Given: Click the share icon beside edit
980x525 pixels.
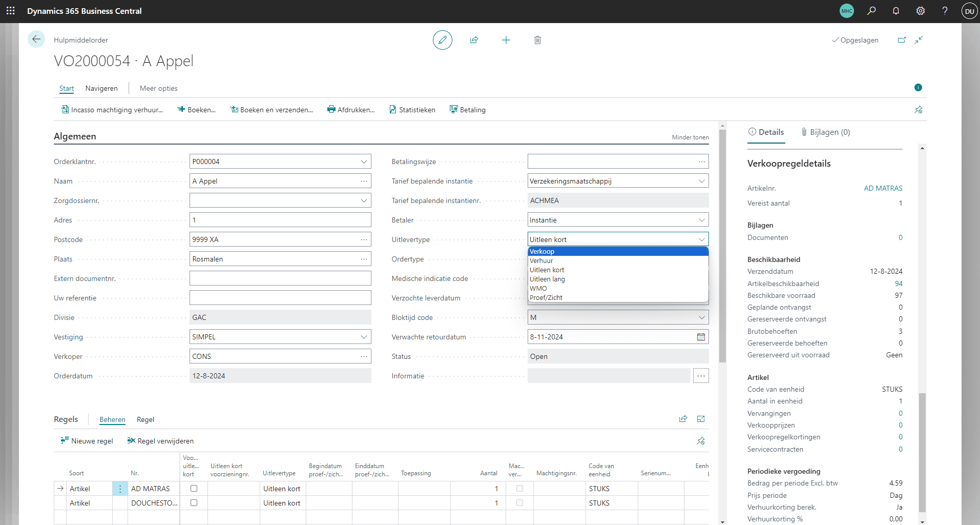Looking at the screenshot, I should (474, 40).
